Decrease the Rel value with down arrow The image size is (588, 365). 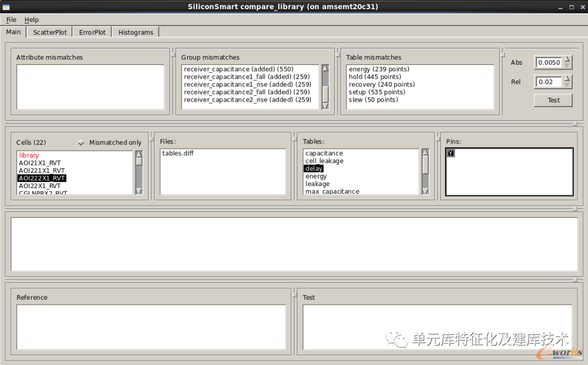point(567,85)
